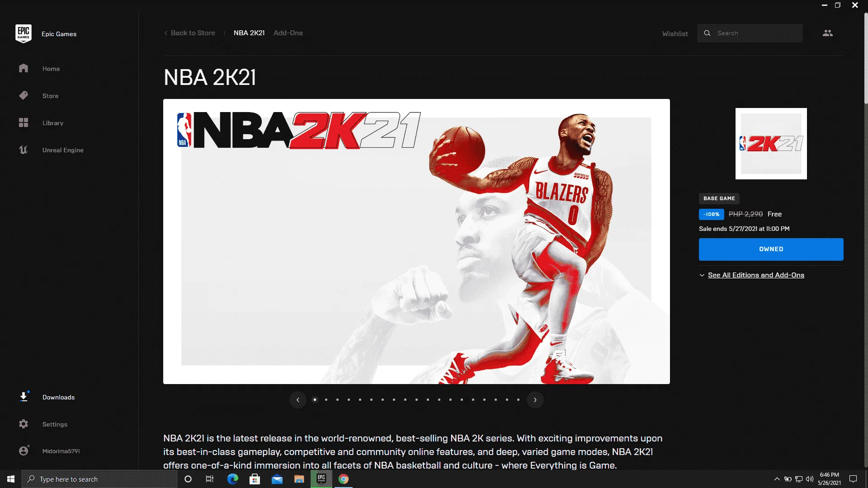Launch Cortana circle icon on taskbar
Screen dimensions: 868x488
coord(188,479)
